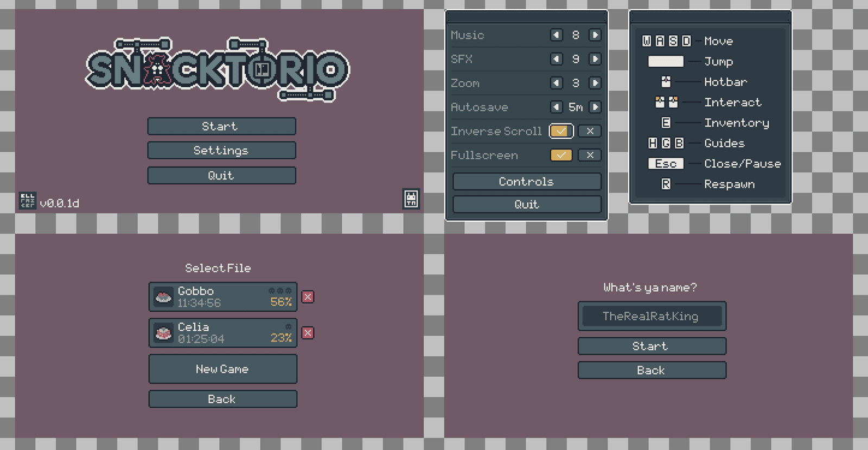Screen dimensions: 868x450
Task: Click the H key icon for Guides
Action: point(653,143)
